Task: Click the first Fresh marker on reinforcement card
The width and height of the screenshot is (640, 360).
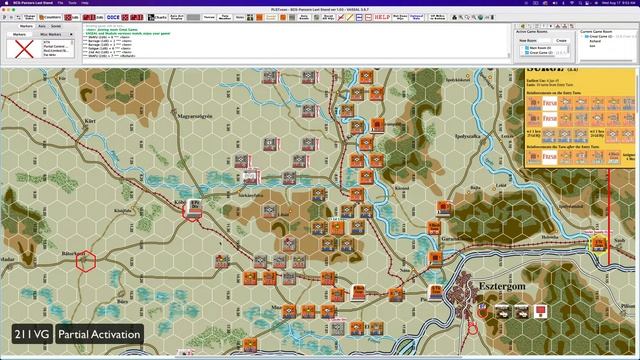Action: click(550, 103)
